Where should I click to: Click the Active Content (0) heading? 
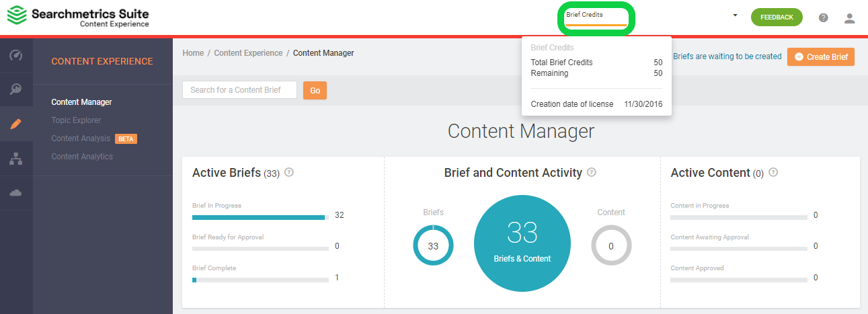(717, 173)
